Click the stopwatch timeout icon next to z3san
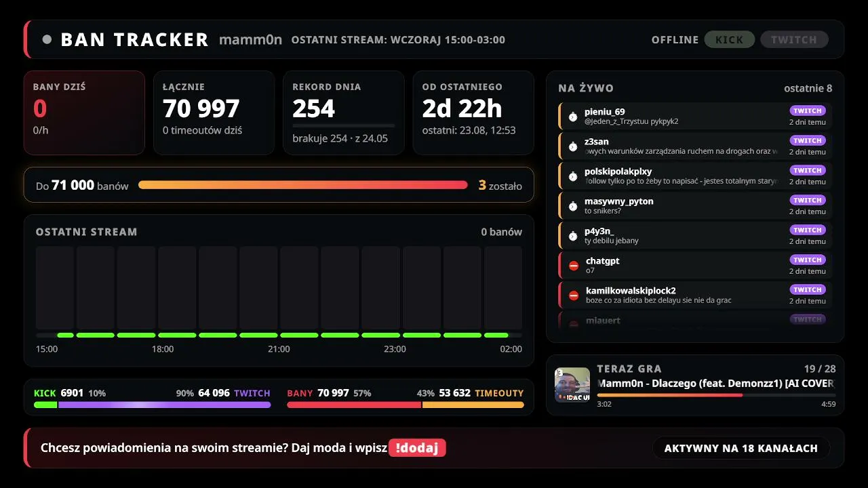 coord(573,146)
